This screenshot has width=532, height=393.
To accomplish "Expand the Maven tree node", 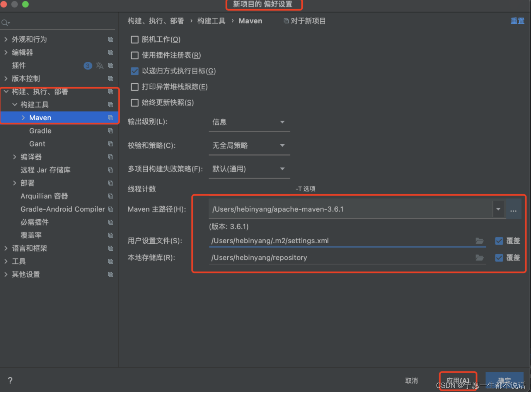I will tap(23, 118).
